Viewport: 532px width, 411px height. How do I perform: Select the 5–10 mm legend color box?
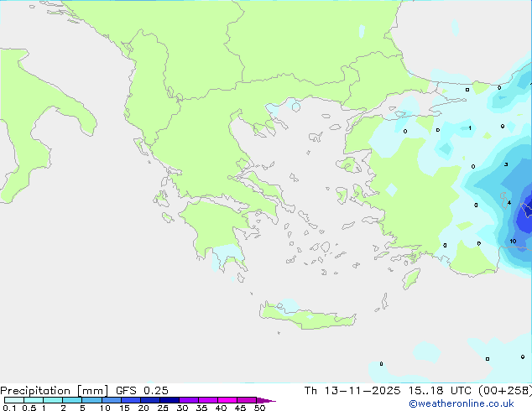[x=91, y=400]
